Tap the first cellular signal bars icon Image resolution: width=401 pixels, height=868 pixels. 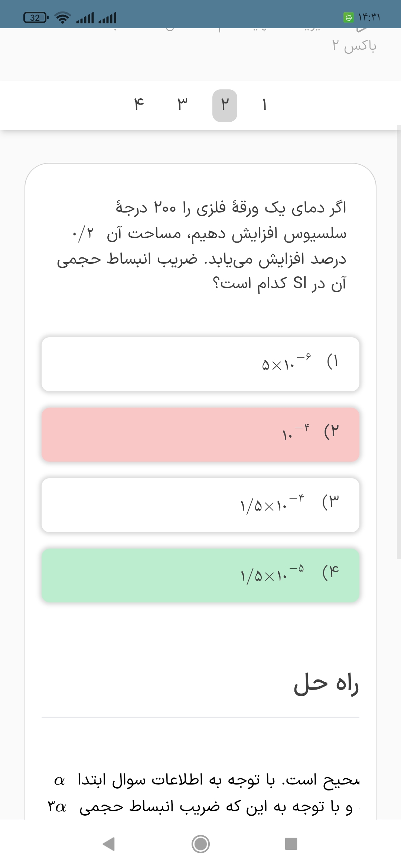point(85,17)
